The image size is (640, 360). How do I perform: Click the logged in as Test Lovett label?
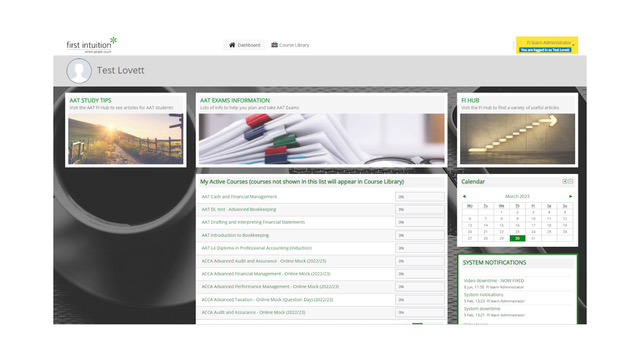tap(545, 50)
